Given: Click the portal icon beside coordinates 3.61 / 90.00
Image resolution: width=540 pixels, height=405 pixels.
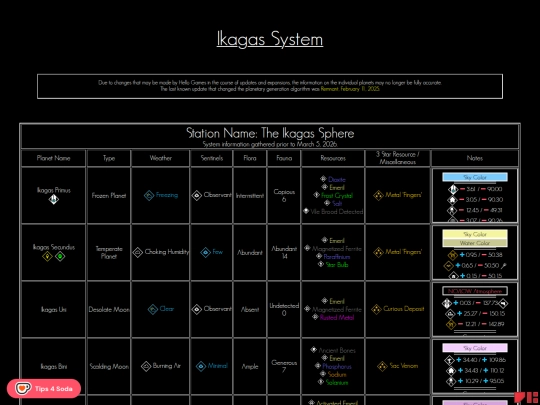Looking at the screenshot, I should coord(453,189).
